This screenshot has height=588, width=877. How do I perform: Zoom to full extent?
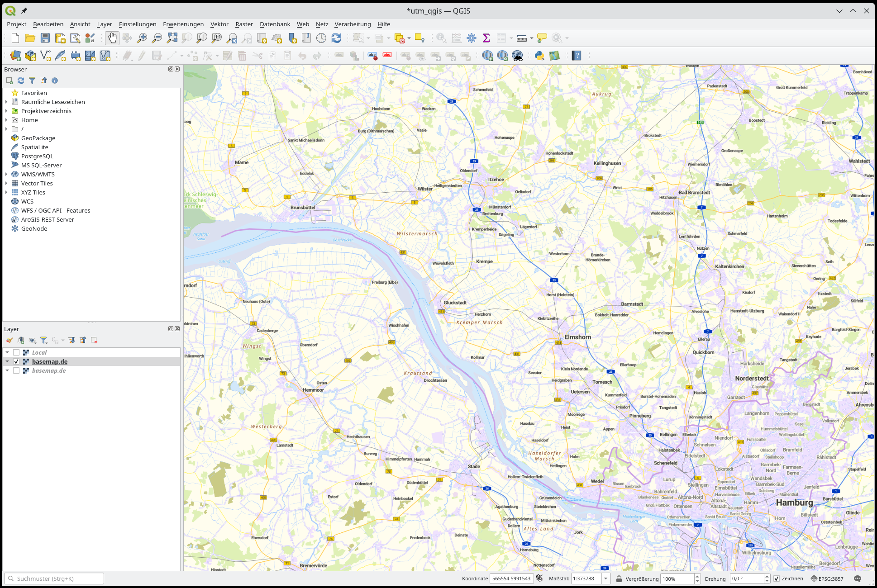tap(172, 38)
